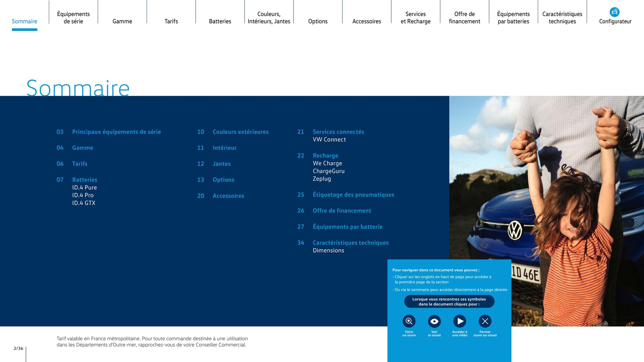Click We Charge sub-entry
The height and width of the screenshot is (362, 644).
pos(328,163)
